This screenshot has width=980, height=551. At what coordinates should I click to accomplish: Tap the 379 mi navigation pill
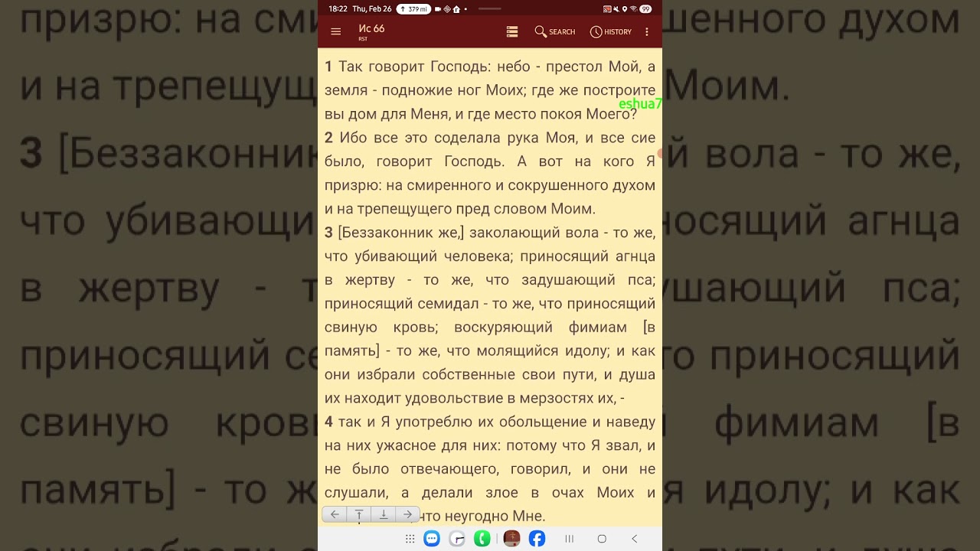413,9
